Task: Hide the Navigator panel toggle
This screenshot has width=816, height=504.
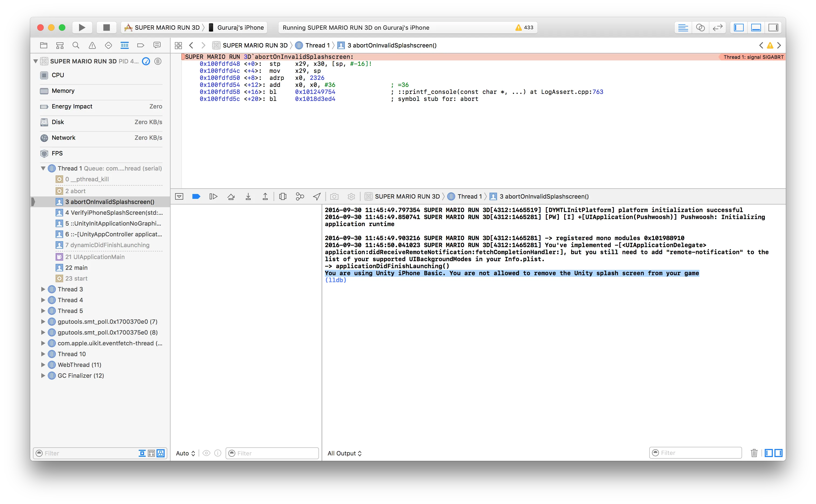Action: tap(739, 28)
